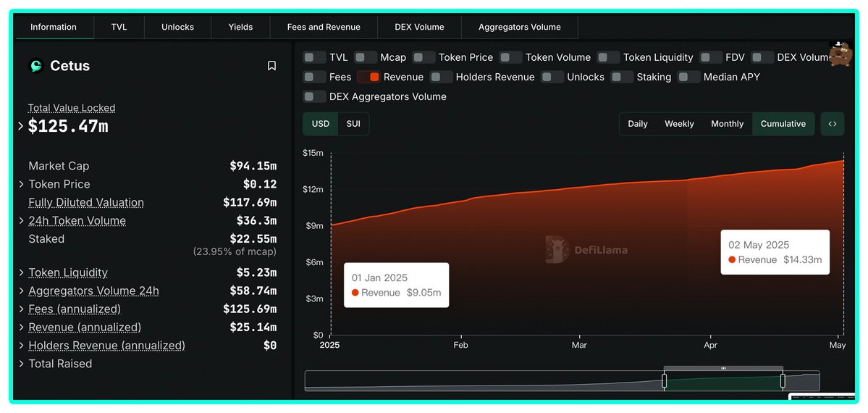Switch to the DEX Volume tab
868x413 pixels.
pos(420,27)
